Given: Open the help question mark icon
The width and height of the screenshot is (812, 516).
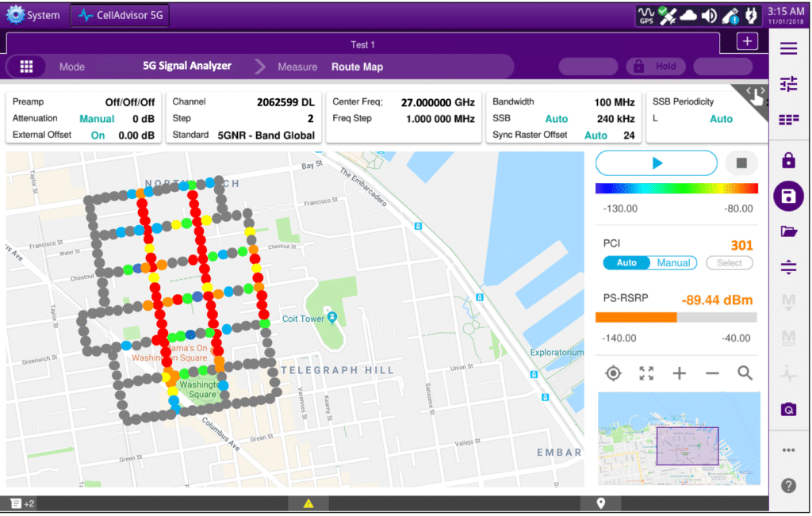Looking at the screenshot, I should (788, 485).
